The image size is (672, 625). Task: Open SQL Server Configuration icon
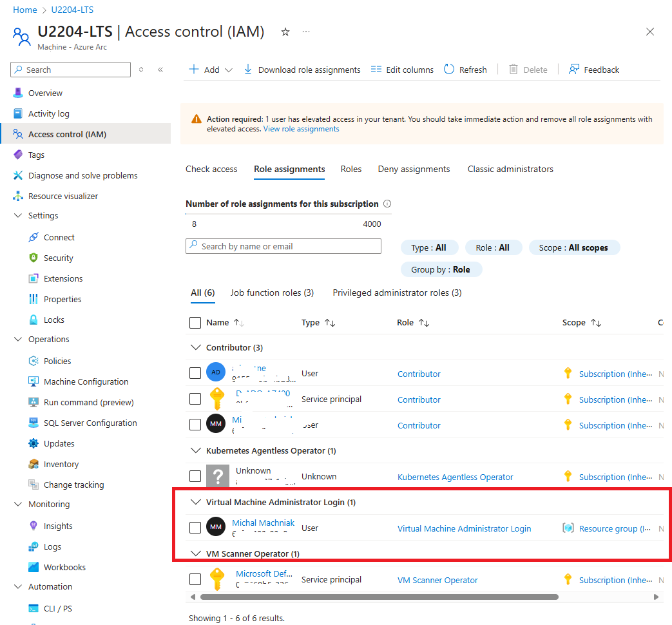click(34, 423)
